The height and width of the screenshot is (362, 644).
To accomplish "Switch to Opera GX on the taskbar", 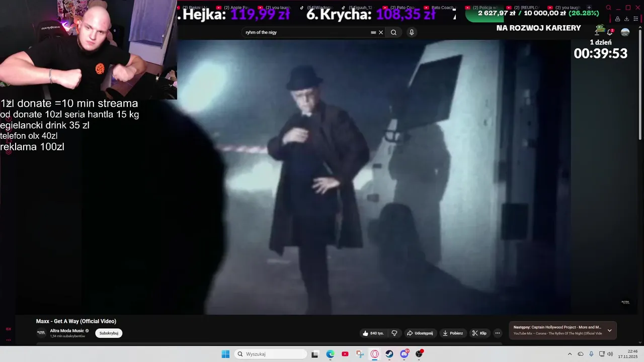I will point(375,354).
